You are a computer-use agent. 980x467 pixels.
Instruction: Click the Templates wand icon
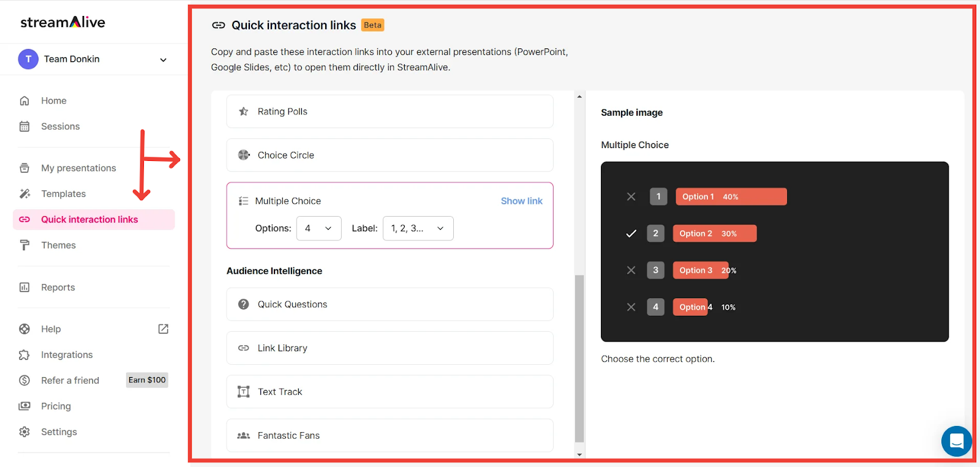point(24,194)
